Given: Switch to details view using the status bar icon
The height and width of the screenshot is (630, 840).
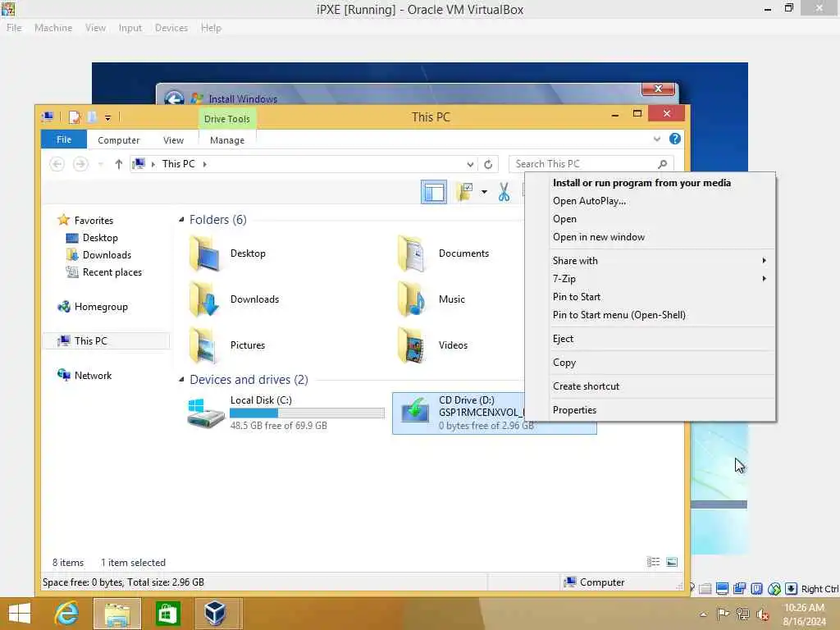Looking at the screenshot, I should (x=653, y=562).
